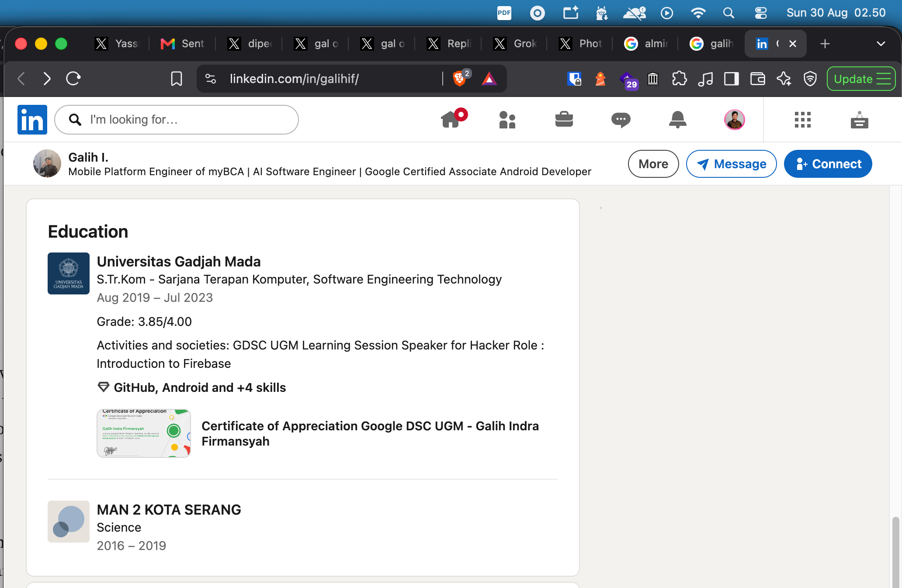Screen dimensions: 902x588
Task: Open the For Business grid menu
Action: [803, 120]
